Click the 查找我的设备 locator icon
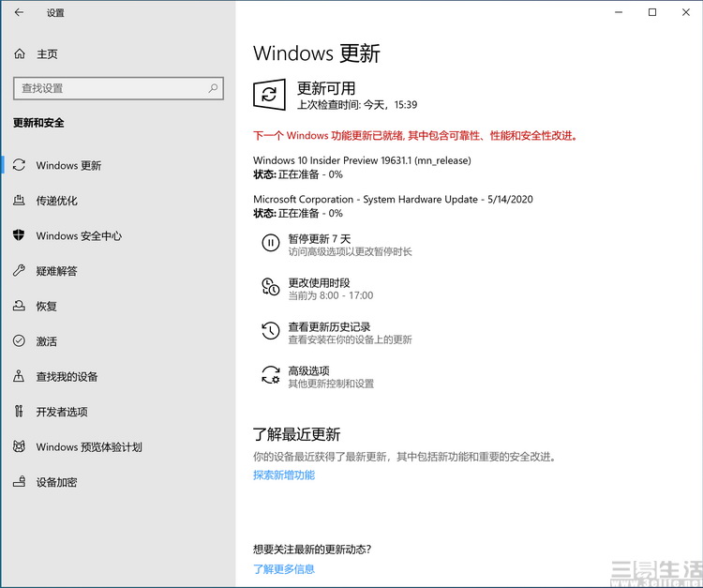Viewport: 703px width, 588px height. pos(19,376)
